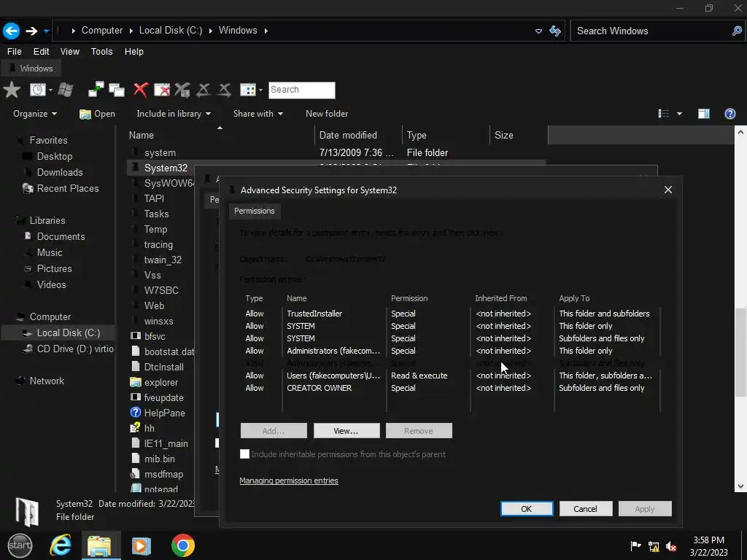This screenshot has width=747, height=560.
Task: Click the green-arrow window icon in toolbar
Action: 96,90
